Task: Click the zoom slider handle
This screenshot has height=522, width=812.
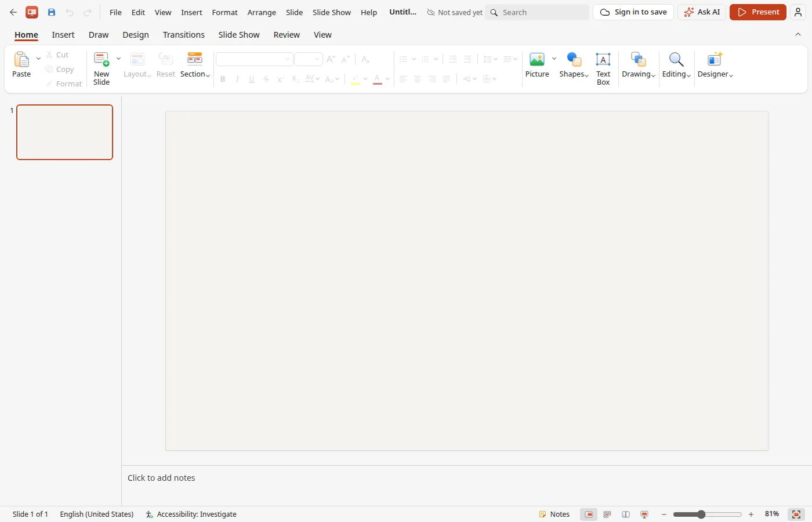Action: [x=701, y=514]
